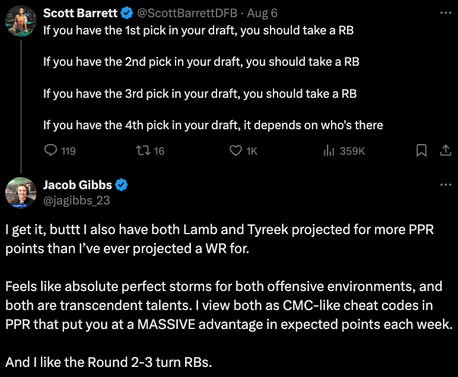Click the 4th pick tweet text line
The image size is (458, 377).
tap(213, 125)
